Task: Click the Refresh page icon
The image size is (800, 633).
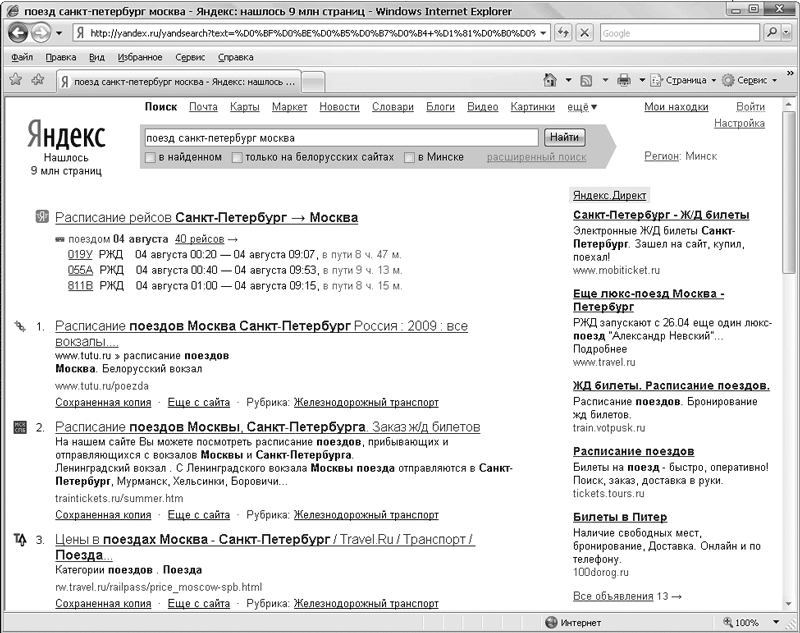Action: point(564,33)
